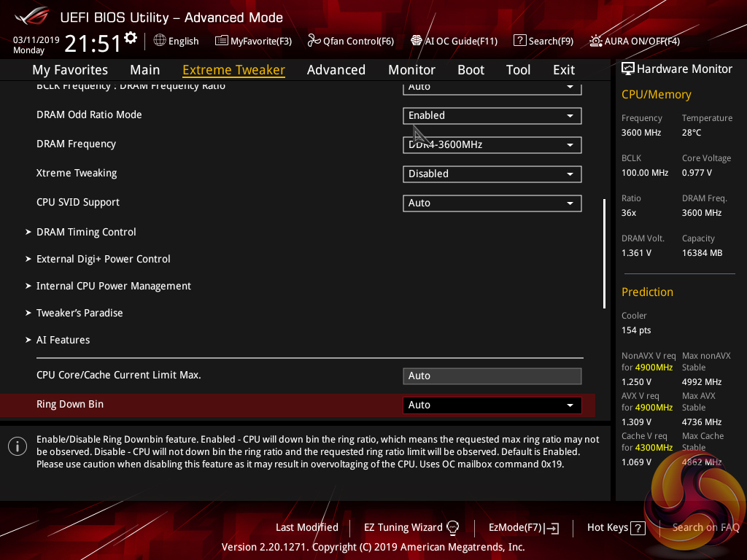Screen dimensions: 747x560
Task: Expand the DRAM Timing Control submenu
Action: [86, 232]
